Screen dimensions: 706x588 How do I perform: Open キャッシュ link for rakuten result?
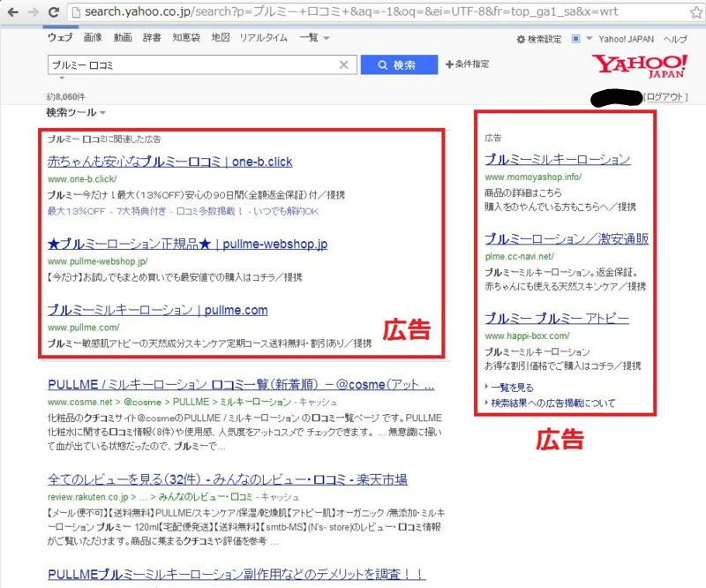point(280,497)
